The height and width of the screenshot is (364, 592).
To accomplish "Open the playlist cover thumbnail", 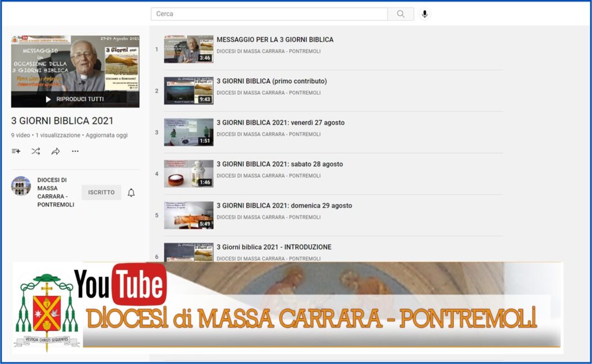I will click(x=75, y=71).
